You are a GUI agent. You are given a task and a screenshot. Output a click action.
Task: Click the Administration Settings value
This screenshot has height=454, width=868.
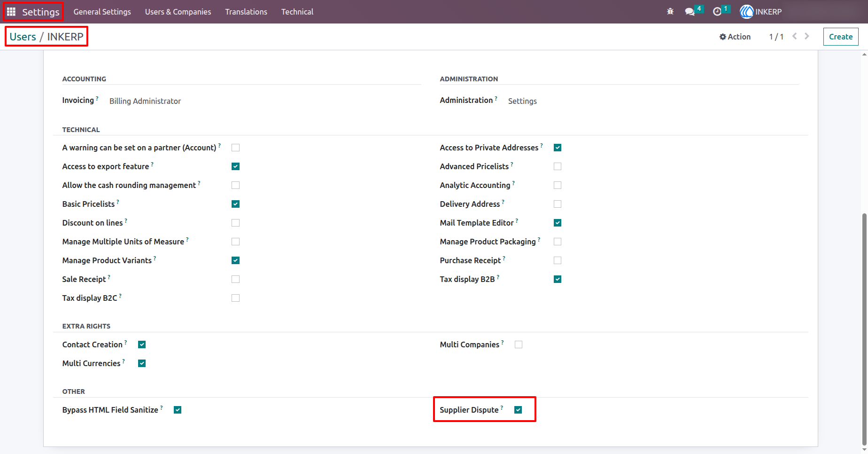(522, 101)
